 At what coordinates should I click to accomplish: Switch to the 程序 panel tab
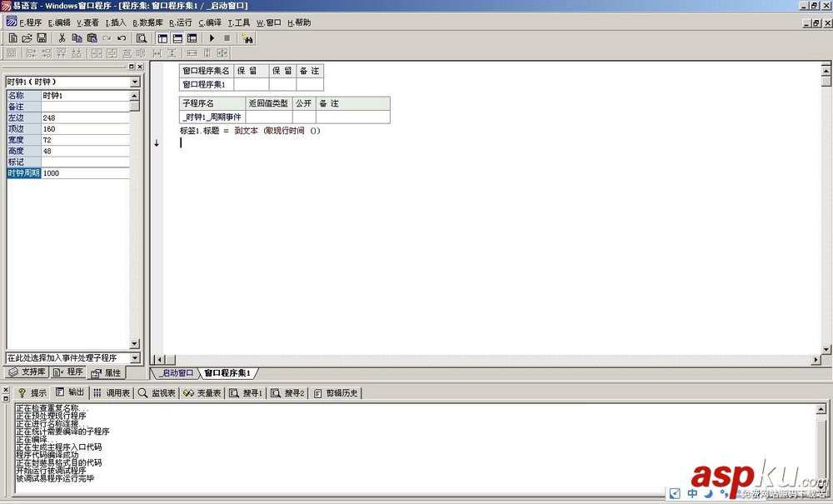(68, 372)
